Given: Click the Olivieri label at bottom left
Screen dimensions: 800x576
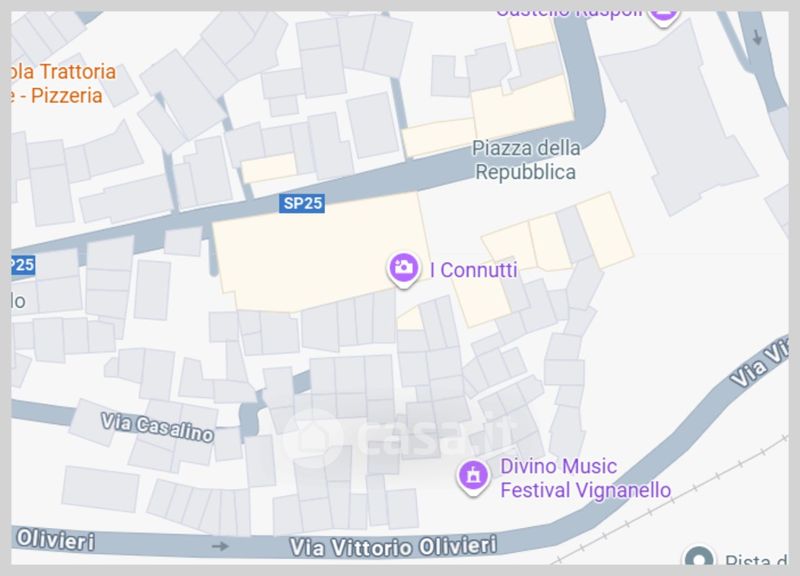Looking at the screenshot, I should [55, 540].
